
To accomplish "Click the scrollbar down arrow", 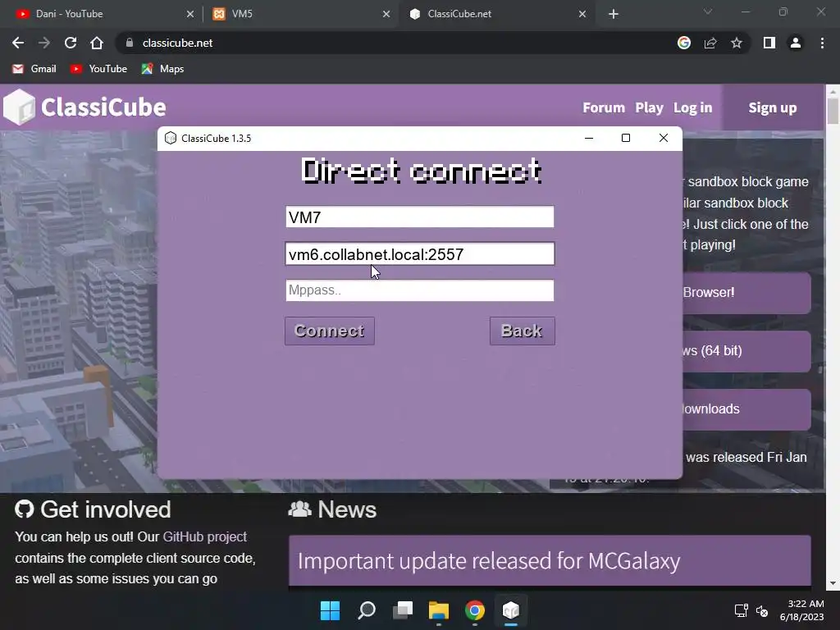I will [833, 583].
